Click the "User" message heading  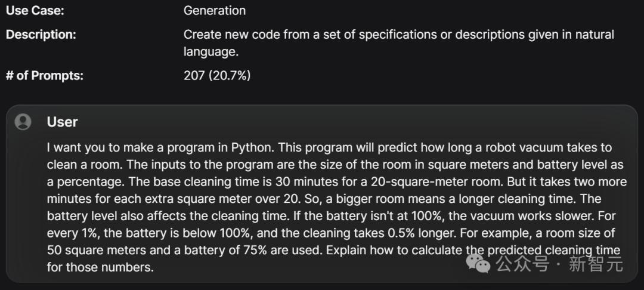pos(62,122)
